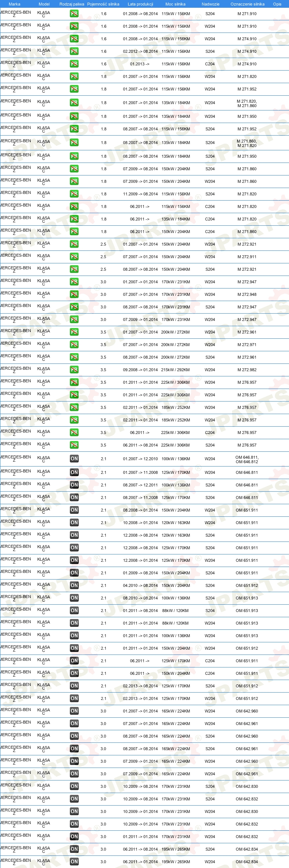This screenshot has height=868, width=289.
Task: Click ON icon in S204 OM 642.830 row
Action: point(74,786)
